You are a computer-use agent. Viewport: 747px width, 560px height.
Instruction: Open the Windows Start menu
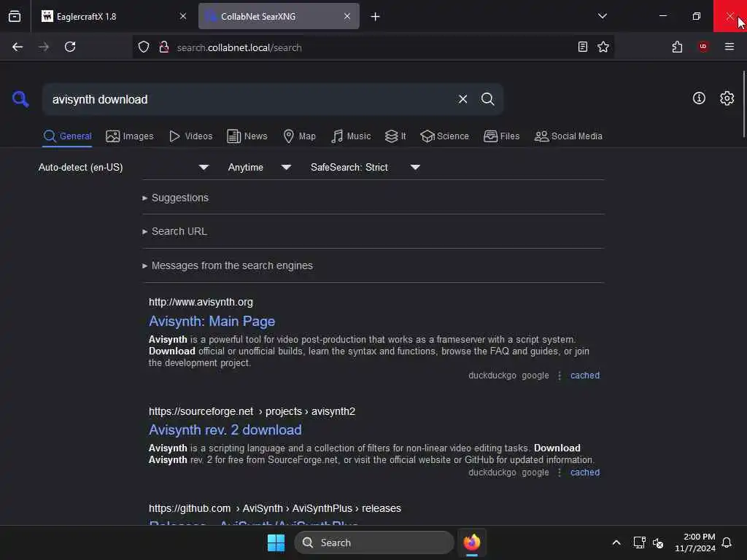(276, 542)
